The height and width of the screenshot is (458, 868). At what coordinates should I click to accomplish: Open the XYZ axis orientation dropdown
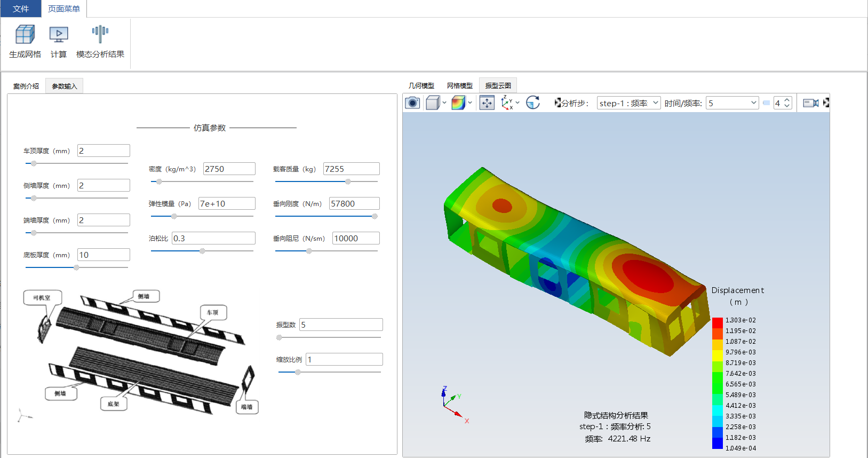pos(517,102)
